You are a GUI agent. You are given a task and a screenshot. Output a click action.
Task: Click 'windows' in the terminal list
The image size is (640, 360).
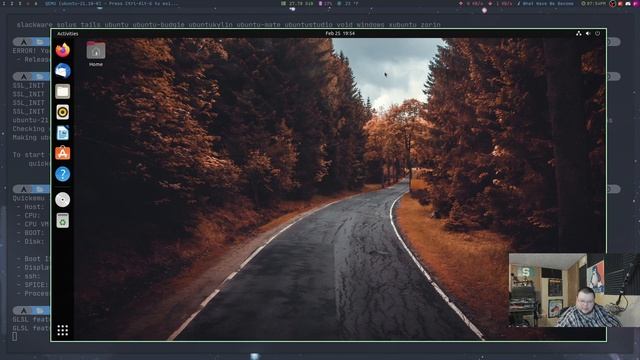[370, 24]
